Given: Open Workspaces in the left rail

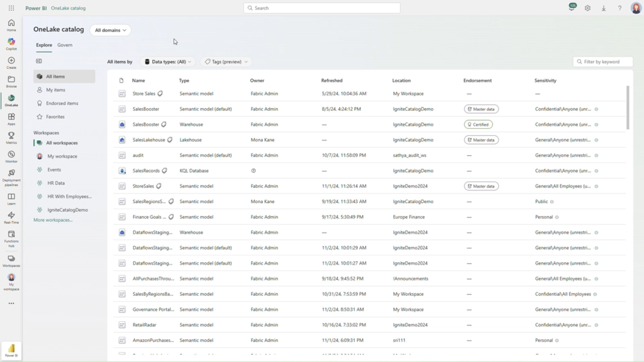Looking at the screenshot, I should [x=11, y=261].
